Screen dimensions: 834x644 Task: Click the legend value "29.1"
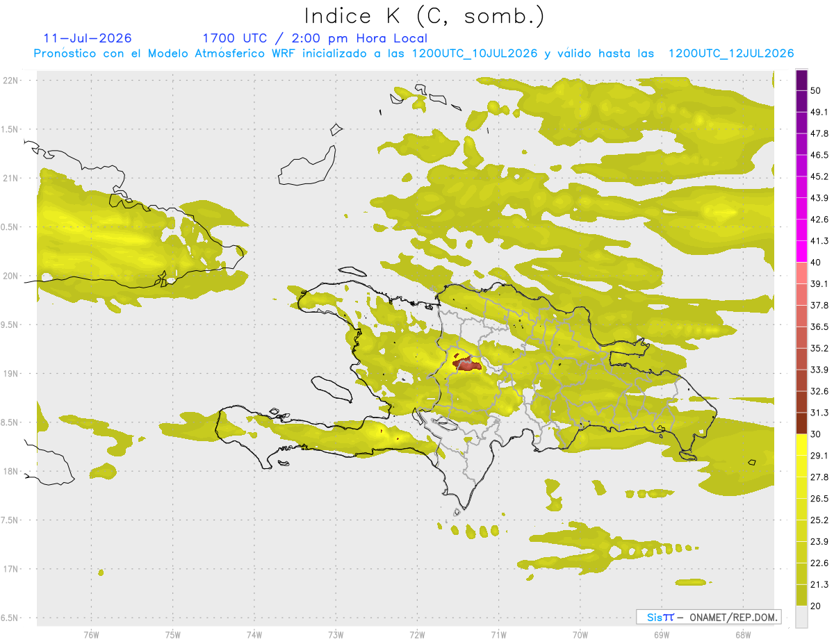(x=819, y=456)
